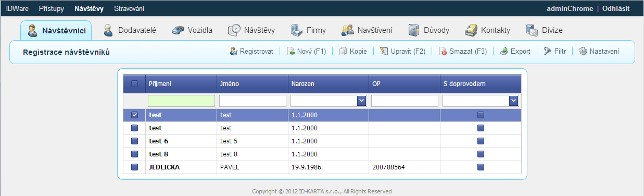Image resolution: width=644 pixels, height=196 pixels.
Task: Click the Návštěvy clock icon
Action: (234, 30)
